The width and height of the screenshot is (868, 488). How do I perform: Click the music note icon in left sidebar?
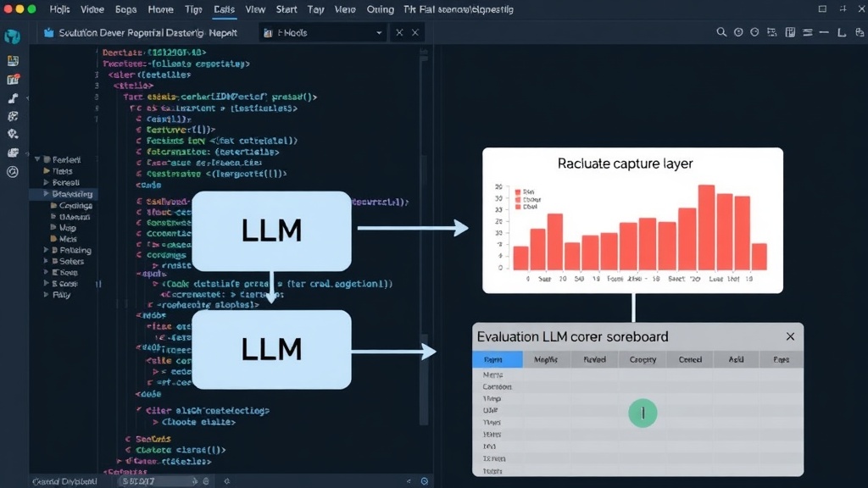13,98
